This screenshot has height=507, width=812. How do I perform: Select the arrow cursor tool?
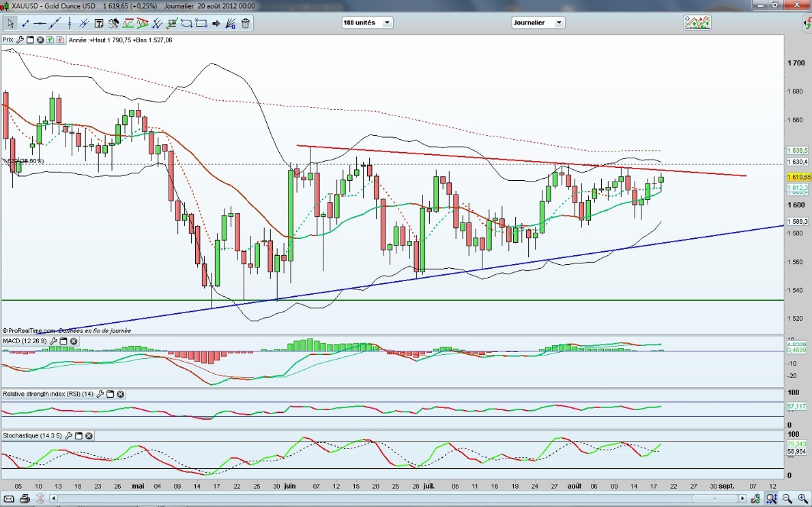[x=10, y=23]
